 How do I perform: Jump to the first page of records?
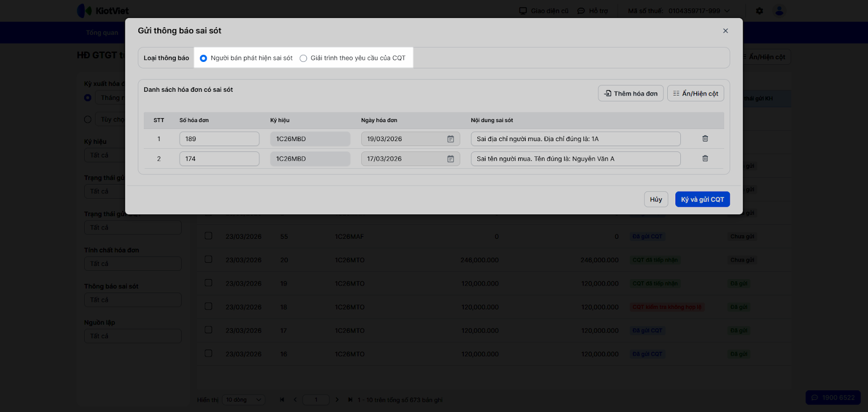[282, 400]
